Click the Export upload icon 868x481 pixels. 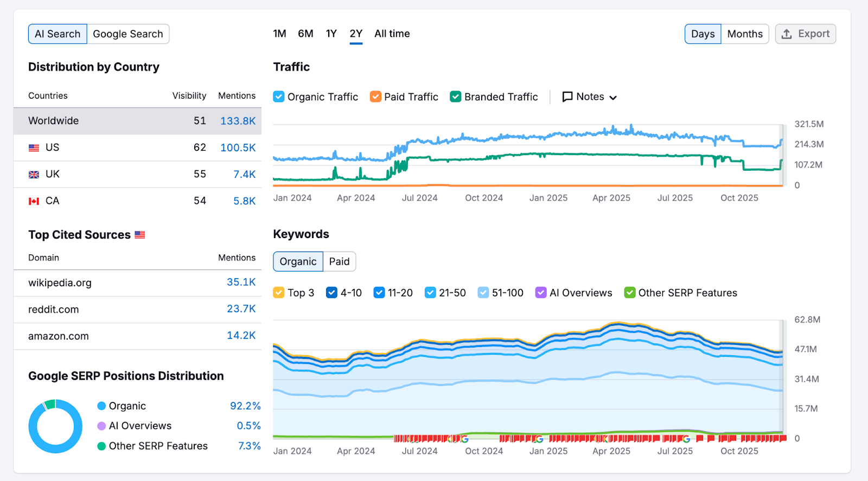[787, 34]
